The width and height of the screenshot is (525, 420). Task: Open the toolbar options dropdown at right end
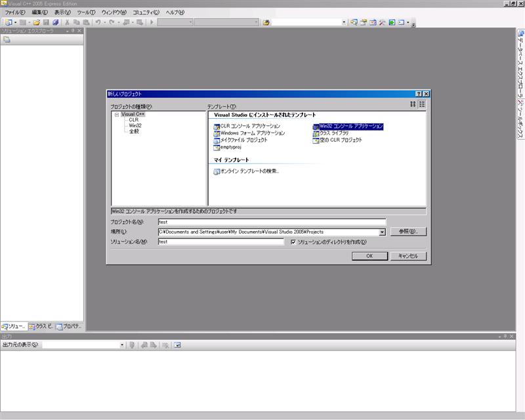pyautogui.click(x=414, y=24)
